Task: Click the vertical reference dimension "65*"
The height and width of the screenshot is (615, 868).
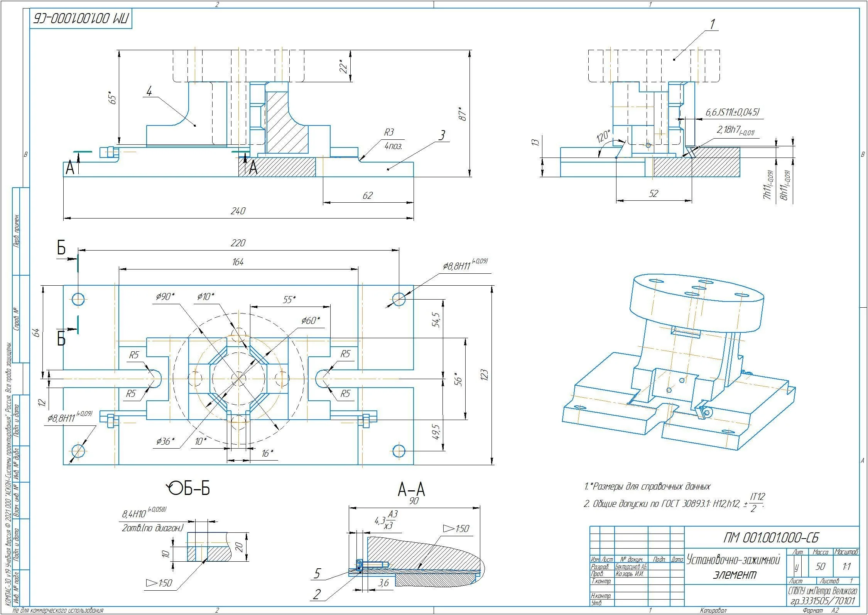Action: click(112, 97)
